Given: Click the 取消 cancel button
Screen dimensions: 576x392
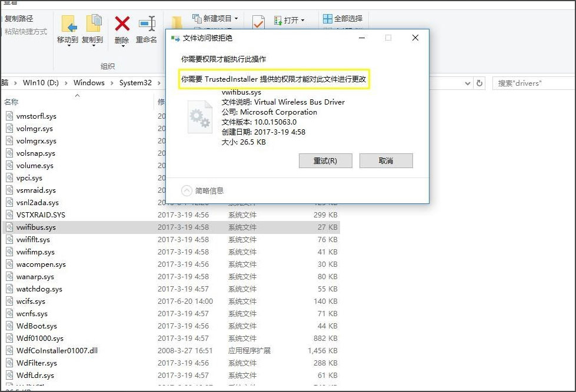Looking at the screenshot, I should [386, 160].
